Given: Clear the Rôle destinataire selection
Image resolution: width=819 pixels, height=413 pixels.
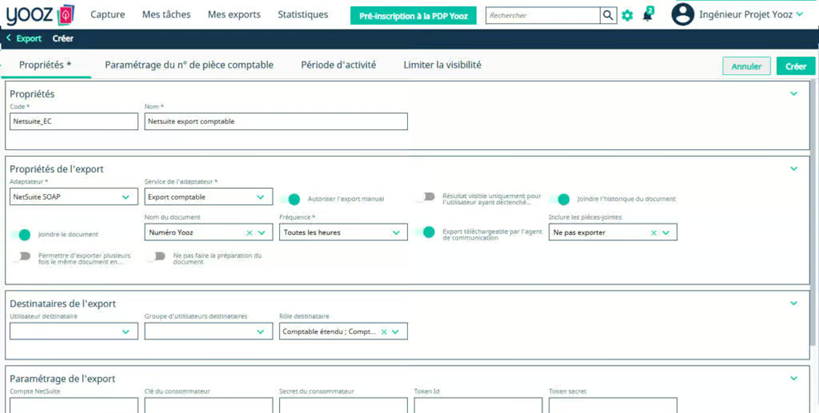Looking at the screenshot, I should pyautogui.click(x=384, y=332).
